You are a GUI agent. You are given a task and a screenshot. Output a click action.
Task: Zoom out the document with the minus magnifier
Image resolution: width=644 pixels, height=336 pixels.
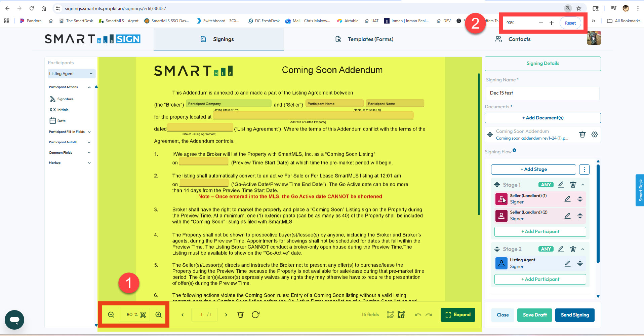tap(111, 315)
